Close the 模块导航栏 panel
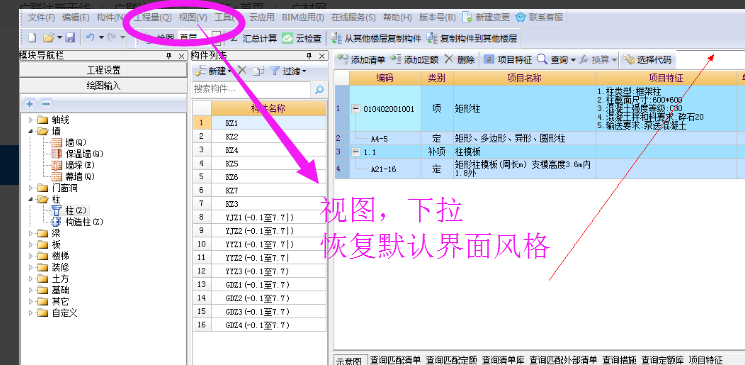This screenshot has height=365, width=745. click(x=181, y=56)
